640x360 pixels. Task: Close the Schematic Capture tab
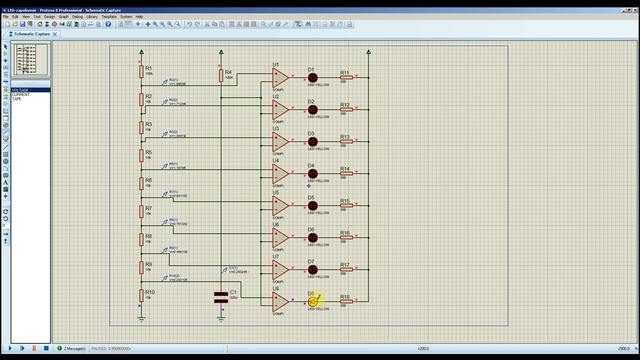55,34
